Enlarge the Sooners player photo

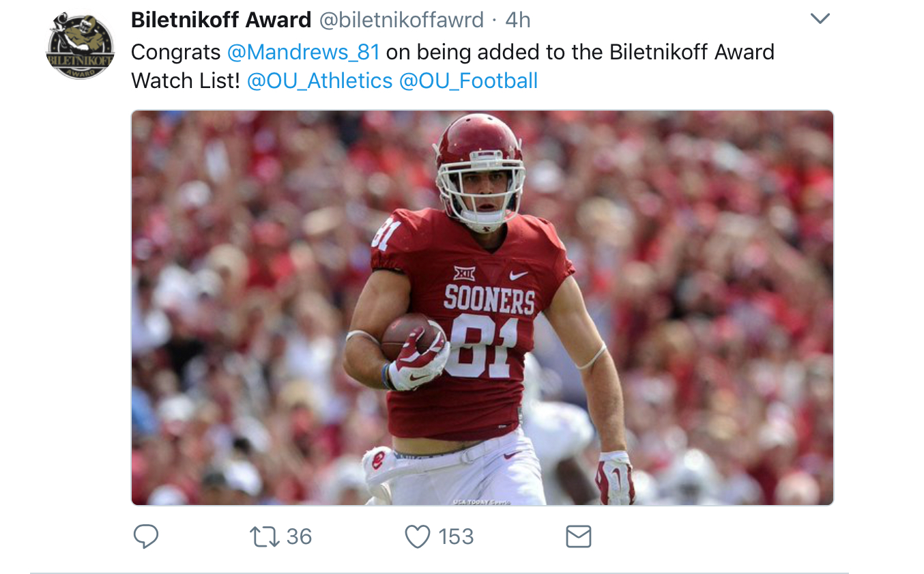482,307
